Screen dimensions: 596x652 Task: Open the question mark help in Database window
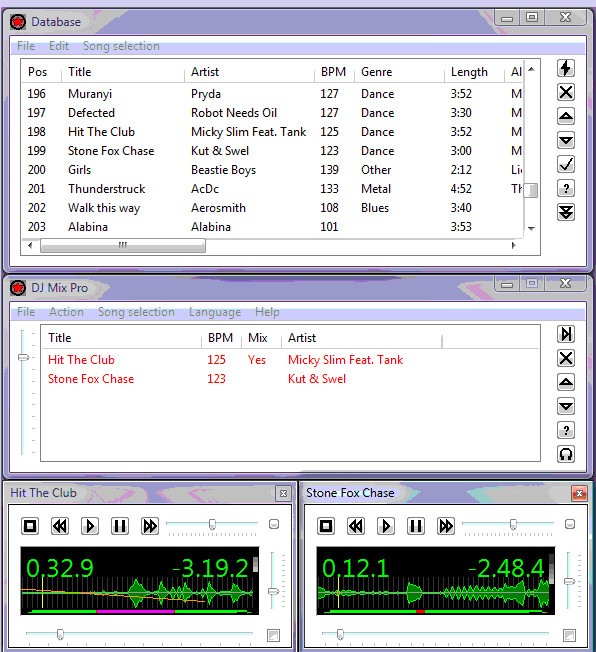click(x=566, y=189)
